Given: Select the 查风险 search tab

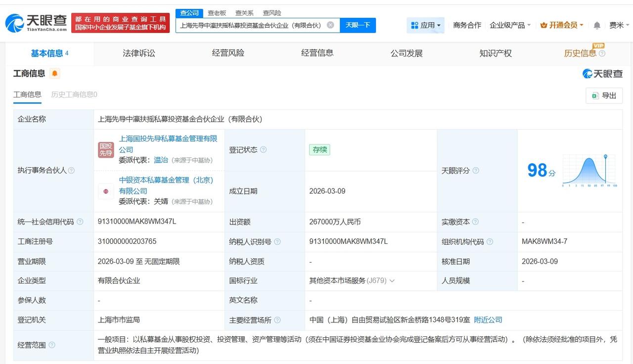Looking at the screenshot, I should click(271, 13).
